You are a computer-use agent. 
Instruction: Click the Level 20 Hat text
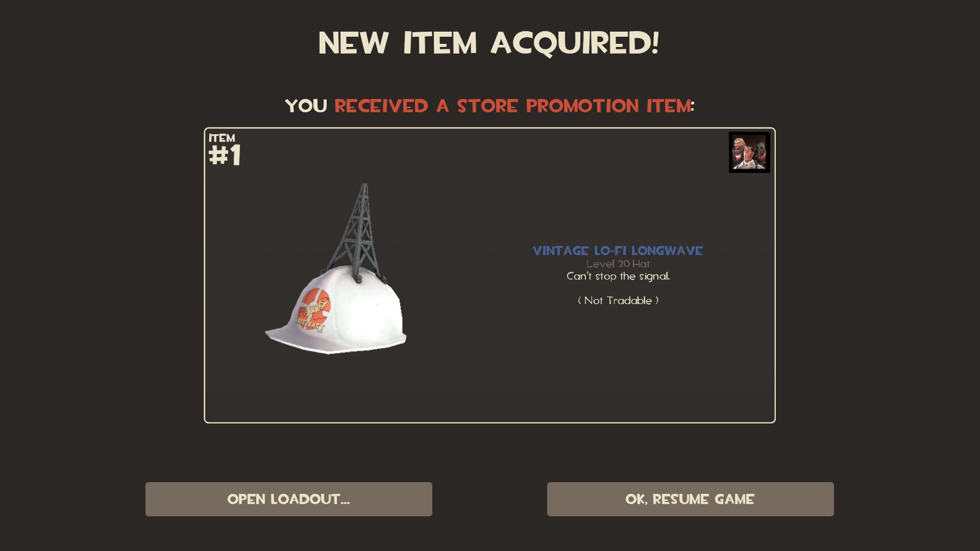click(618, 264)
